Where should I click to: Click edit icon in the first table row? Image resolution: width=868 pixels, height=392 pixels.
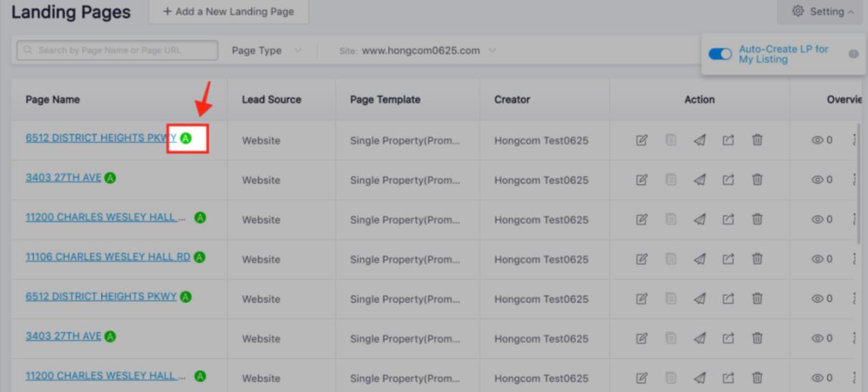(x=642, y=140)
